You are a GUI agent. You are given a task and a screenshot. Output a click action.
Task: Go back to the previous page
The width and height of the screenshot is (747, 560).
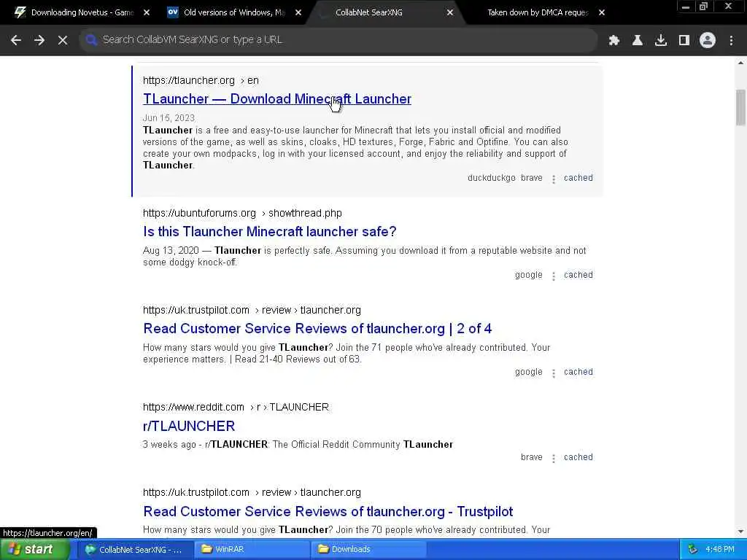[16, 40]
